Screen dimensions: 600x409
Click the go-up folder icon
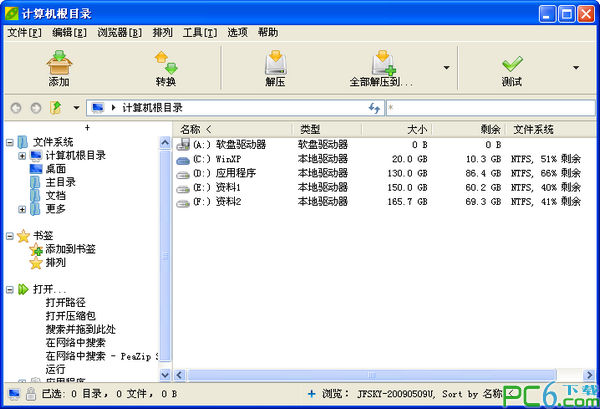(x=56, y=108)
